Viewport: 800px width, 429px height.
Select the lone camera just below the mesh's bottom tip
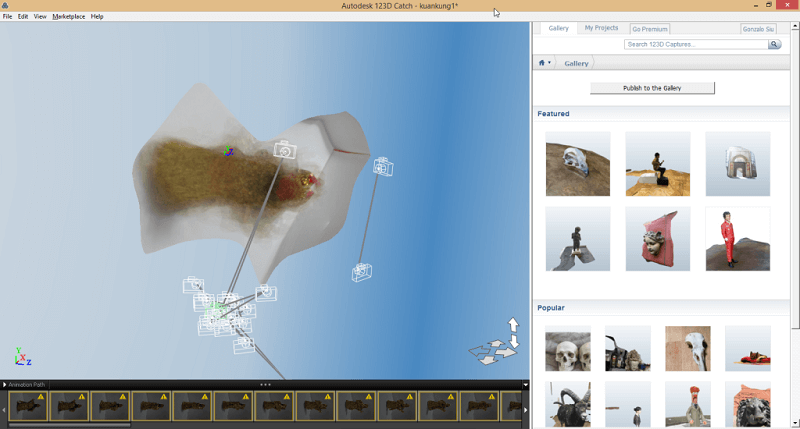coord(266,292)
